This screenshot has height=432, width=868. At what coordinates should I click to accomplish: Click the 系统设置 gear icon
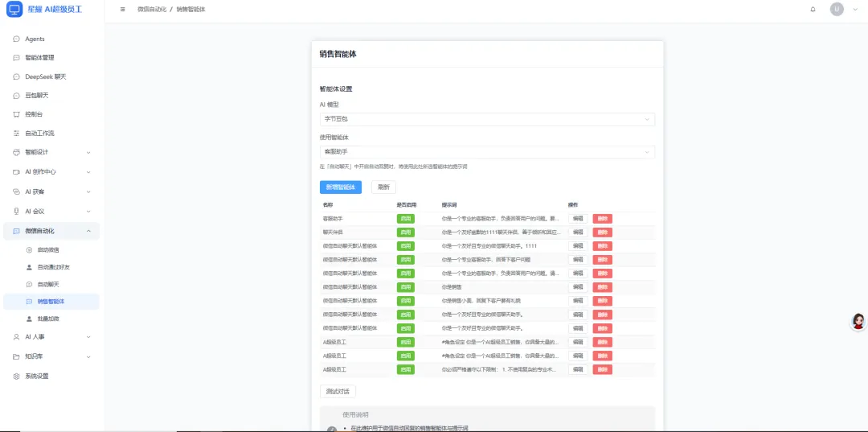pos(16,376)
